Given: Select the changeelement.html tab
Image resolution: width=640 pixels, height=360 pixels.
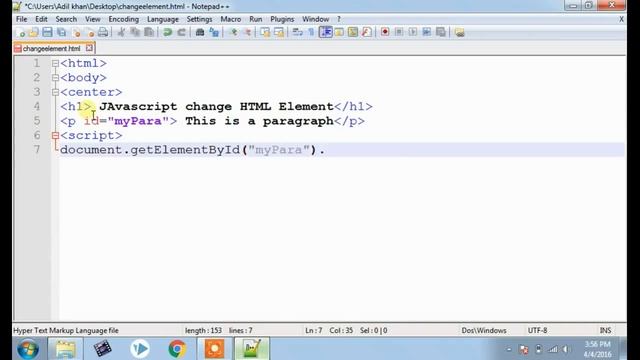Looking at the screenshot, I should click(51, 49).
